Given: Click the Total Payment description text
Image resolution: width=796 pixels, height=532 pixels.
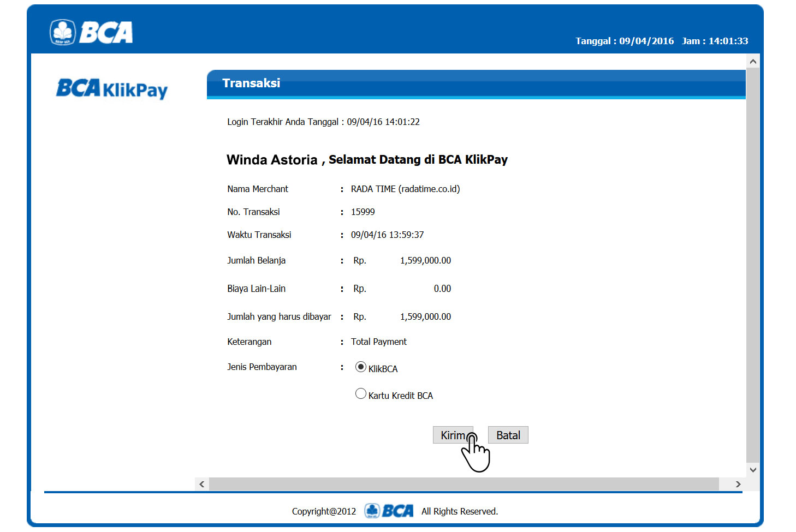Looking at the screenshot, I should tap(379, 342).
